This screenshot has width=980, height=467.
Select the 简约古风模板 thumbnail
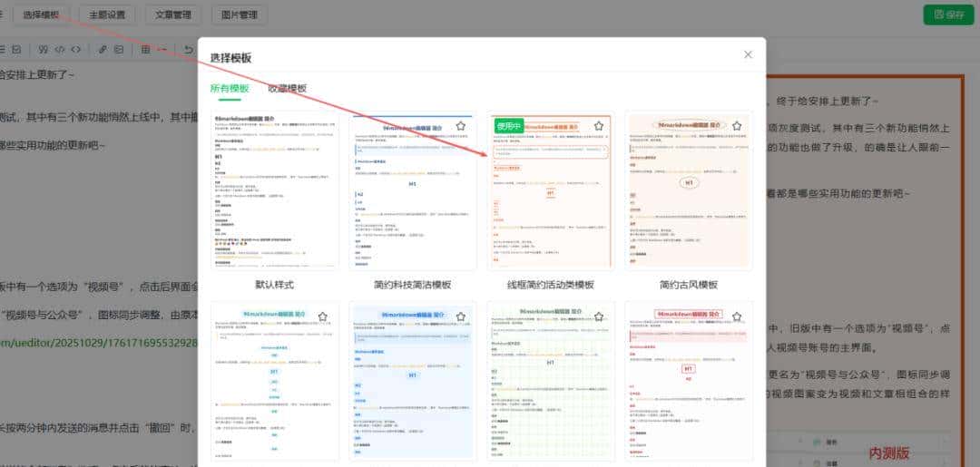(x=689, y=190)
